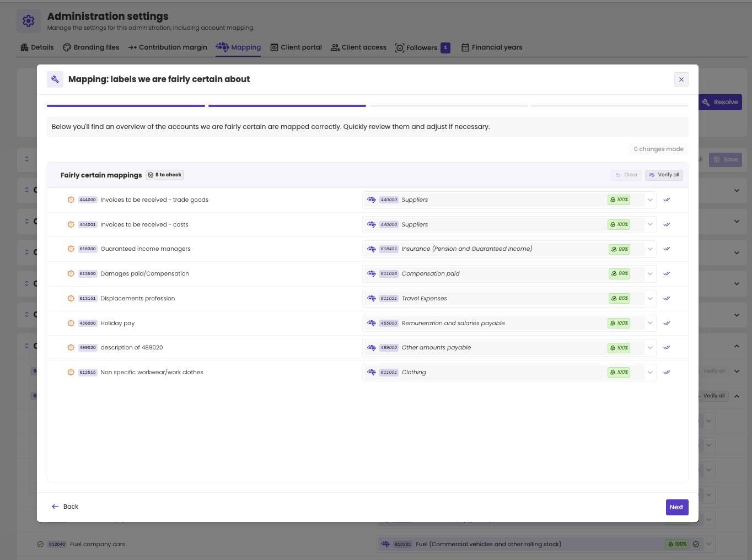This screenshot has height=560, width=752.
Task: Verify the Invoices to be received - costs mapping
Action: [x=667, y=225]
